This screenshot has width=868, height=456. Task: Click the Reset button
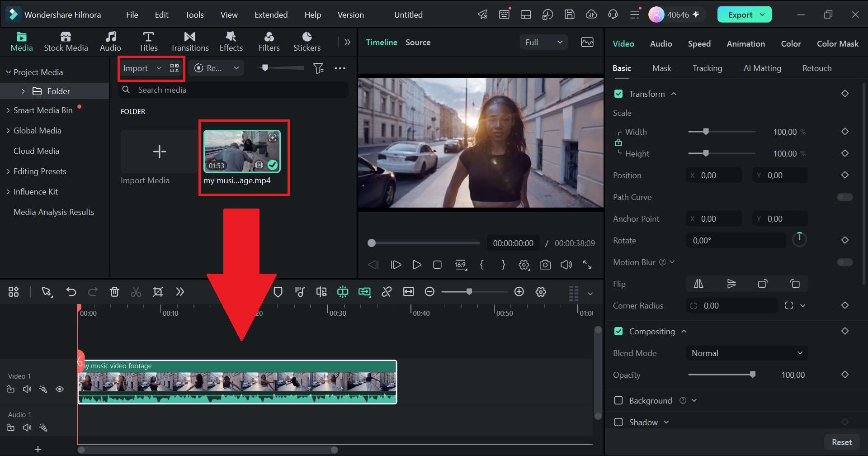(x=842, y=442)
